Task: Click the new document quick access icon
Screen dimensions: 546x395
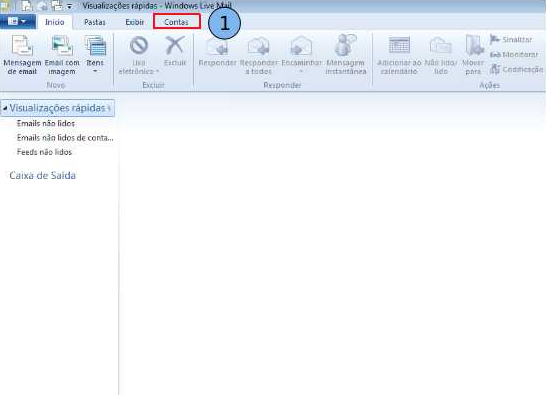Action: (26, 5)
